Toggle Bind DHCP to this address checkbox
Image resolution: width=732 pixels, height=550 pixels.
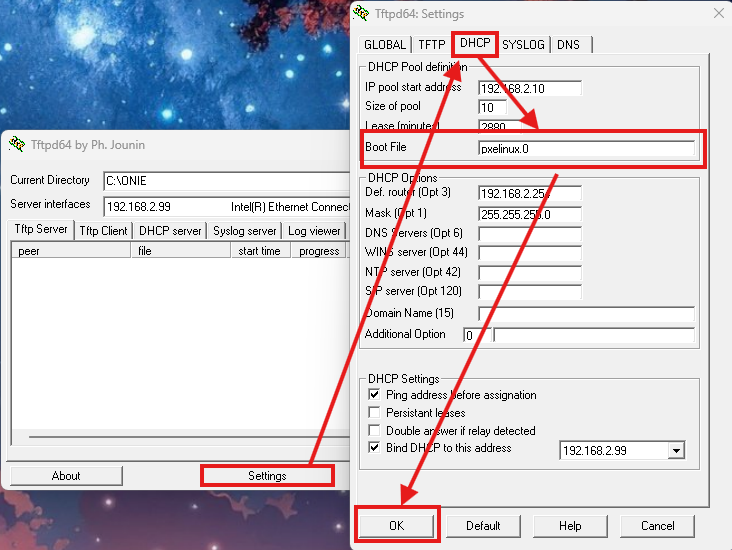point(375,448)
